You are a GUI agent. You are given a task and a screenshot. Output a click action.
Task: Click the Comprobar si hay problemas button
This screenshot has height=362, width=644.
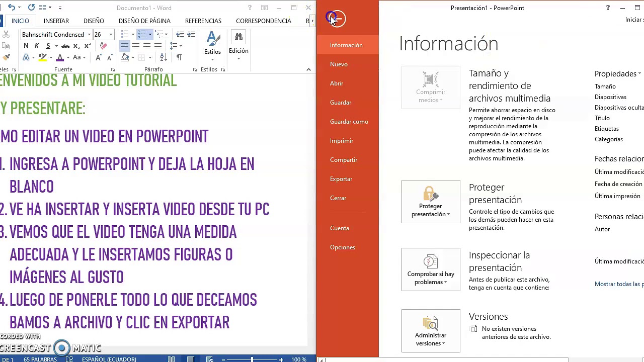[x=431, y=269]
